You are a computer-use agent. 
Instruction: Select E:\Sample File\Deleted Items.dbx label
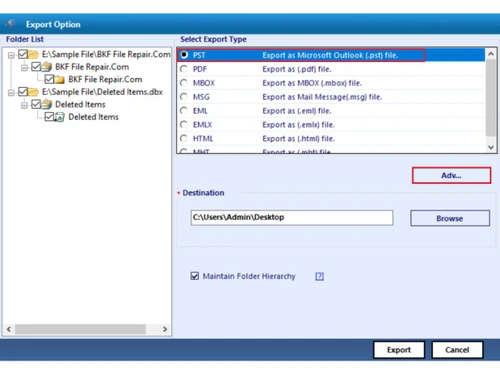102,92
